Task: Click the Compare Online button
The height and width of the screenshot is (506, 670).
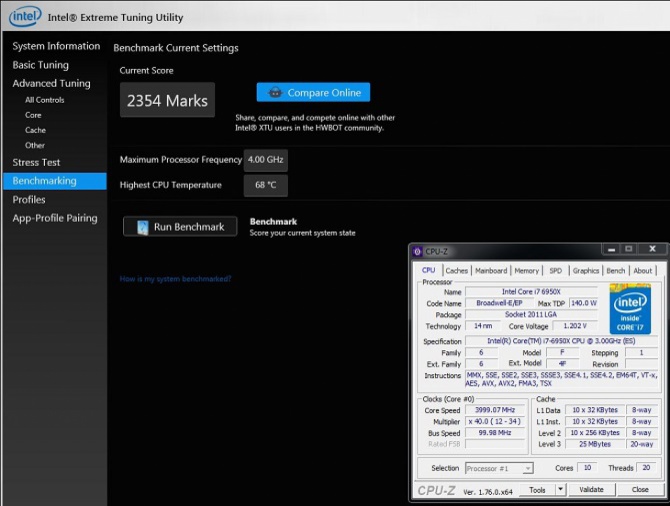Action: 313,92
